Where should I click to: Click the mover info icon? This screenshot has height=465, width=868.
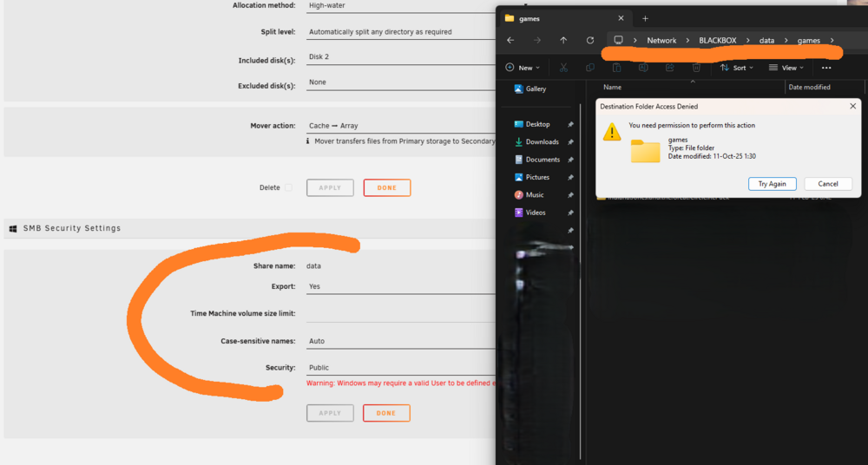[x=308, y=141]
